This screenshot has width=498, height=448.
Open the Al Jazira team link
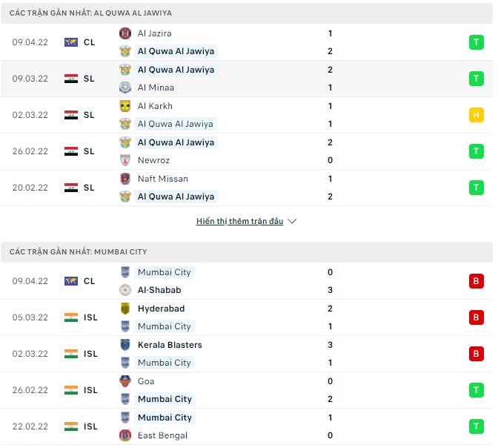(x=154, y=33)
